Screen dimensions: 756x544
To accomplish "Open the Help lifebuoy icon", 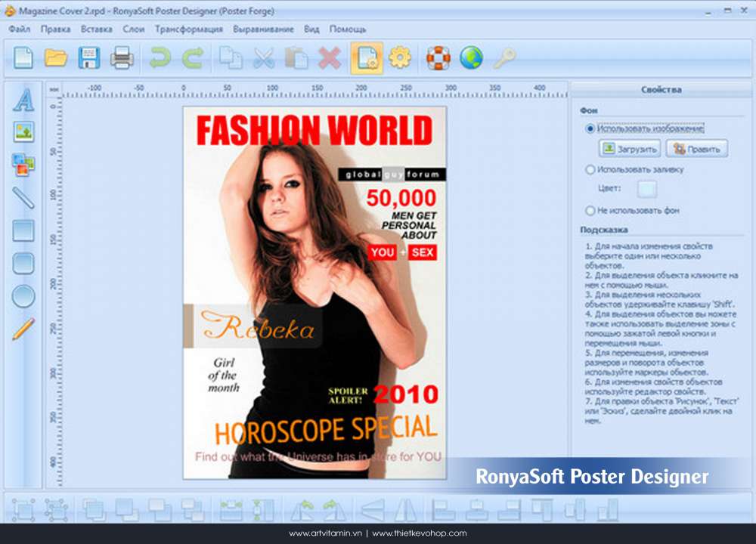I will pos(438,57).
